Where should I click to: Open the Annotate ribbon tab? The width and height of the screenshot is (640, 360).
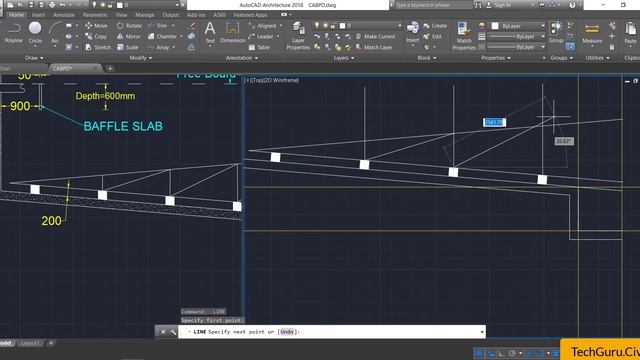click(64, 15)
